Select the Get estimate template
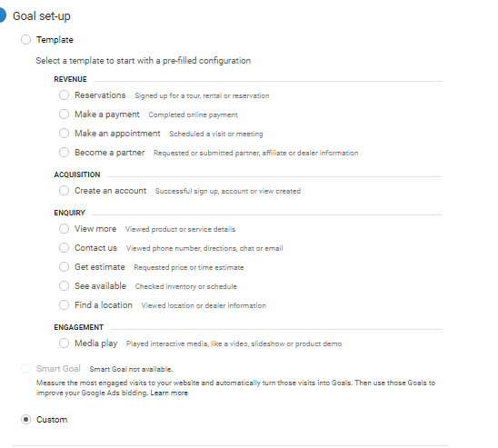 (64, 266)
